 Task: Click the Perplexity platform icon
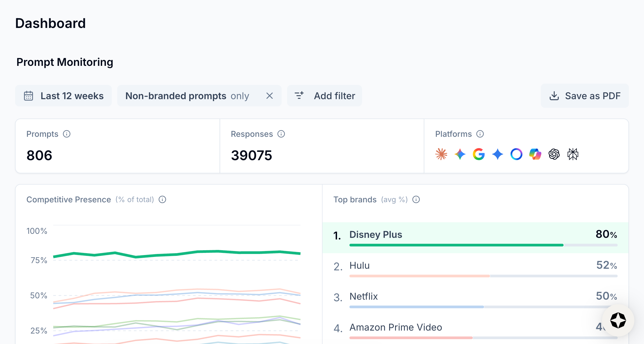click(x=573, y=154)
